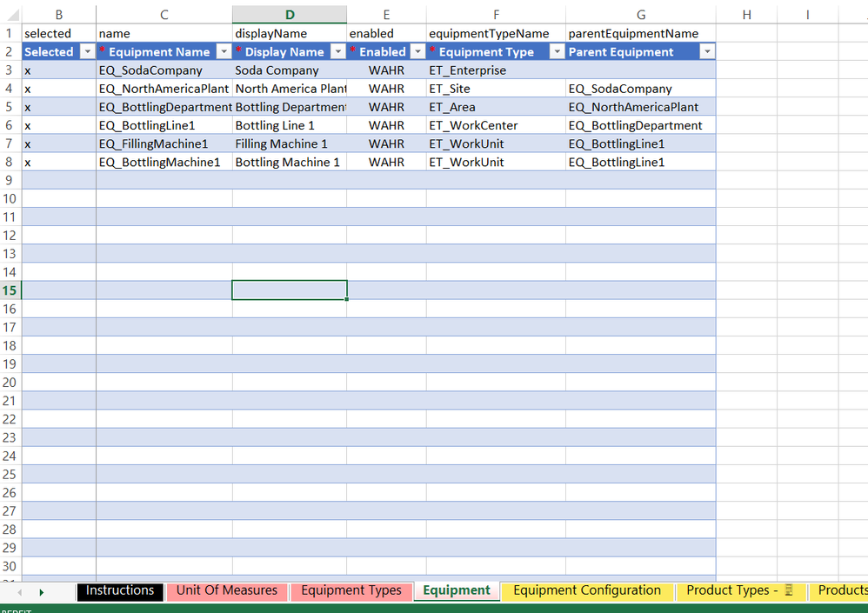The image size is (868, 613).
Task: Expand the Display Name filter dropdown
Action: point(337,52)
